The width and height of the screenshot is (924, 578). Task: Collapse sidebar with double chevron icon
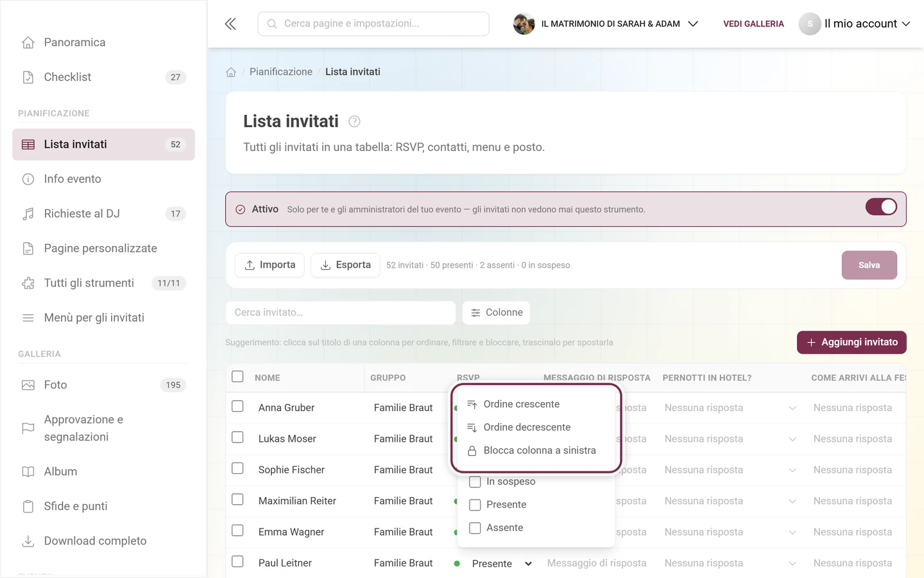click(230, 24)
